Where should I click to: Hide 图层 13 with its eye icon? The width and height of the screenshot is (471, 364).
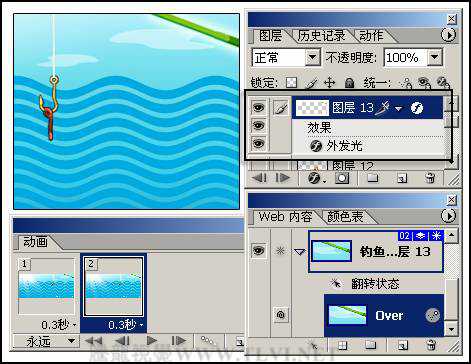pos(259,107)
